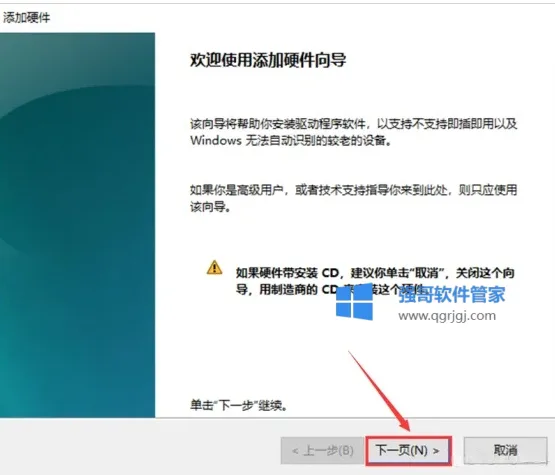The image size is (555, 475).
Task: Click the instruction text 单击"下一步"继续
Action: point(238,405)
